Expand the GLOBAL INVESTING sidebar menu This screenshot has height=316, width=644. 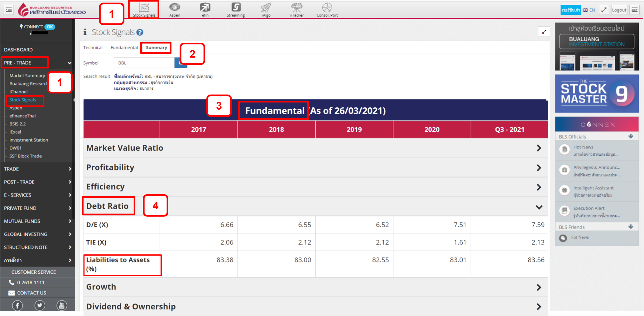click(x=37, y=234)
